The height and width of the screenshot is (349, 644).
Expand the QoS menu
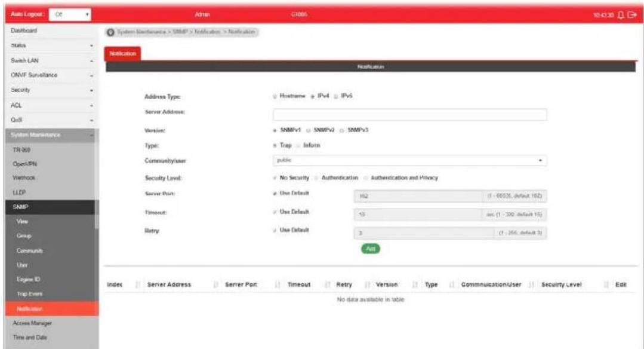[x=52, y=120]
